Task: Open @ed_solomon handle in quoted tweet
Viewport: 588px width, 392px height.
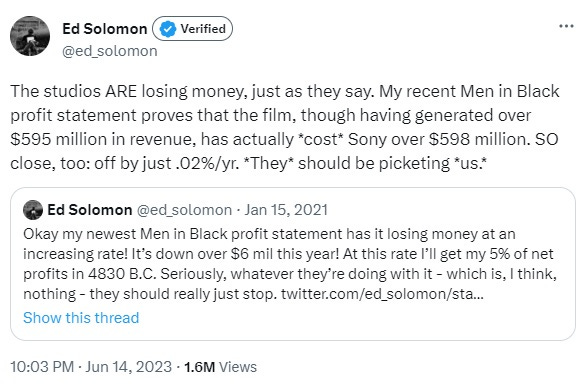Action: pyautogui.click(x=184, y=210)
